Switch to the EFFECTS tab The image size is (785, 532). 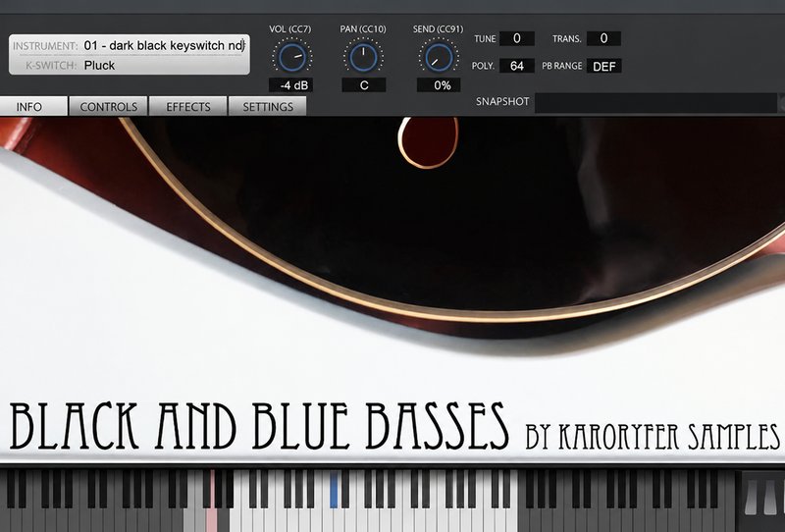coord(187,106)
